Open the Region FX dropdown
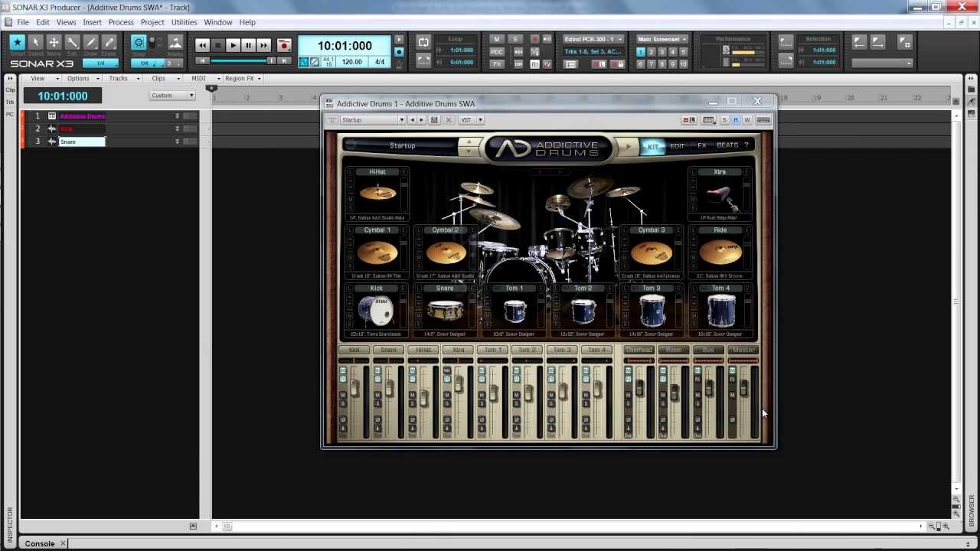 241,78
